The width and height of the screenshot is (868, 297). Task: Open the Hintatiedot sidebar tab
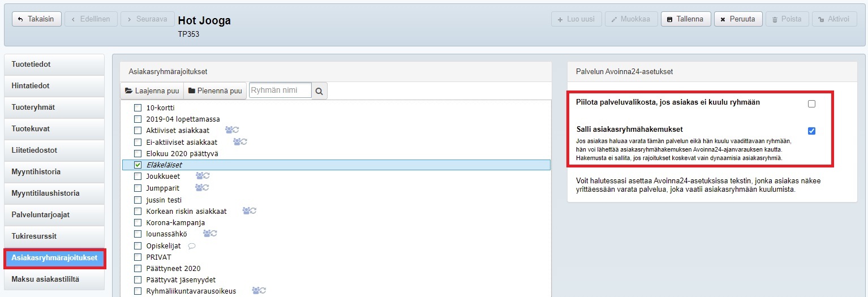[x=54, y=86]
